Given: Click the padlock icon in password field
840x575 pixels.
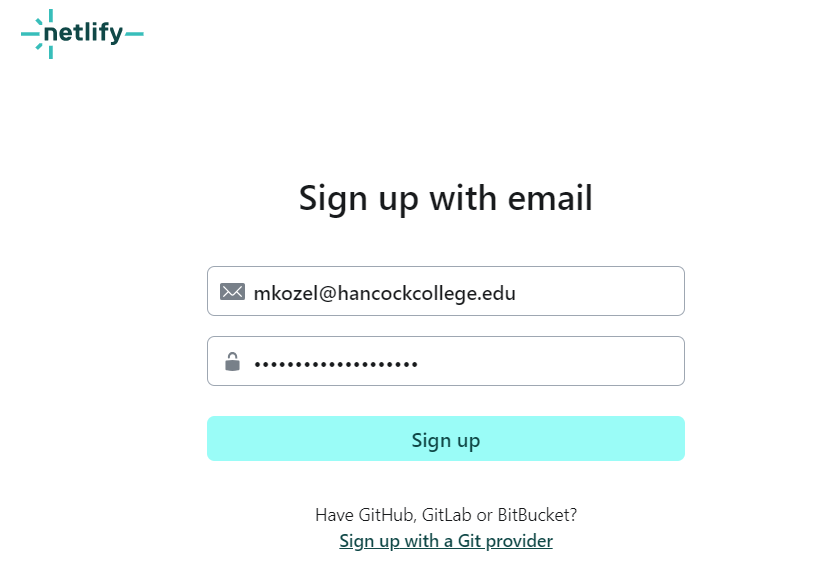Looking at the screenshot, I should click(232, 362).
